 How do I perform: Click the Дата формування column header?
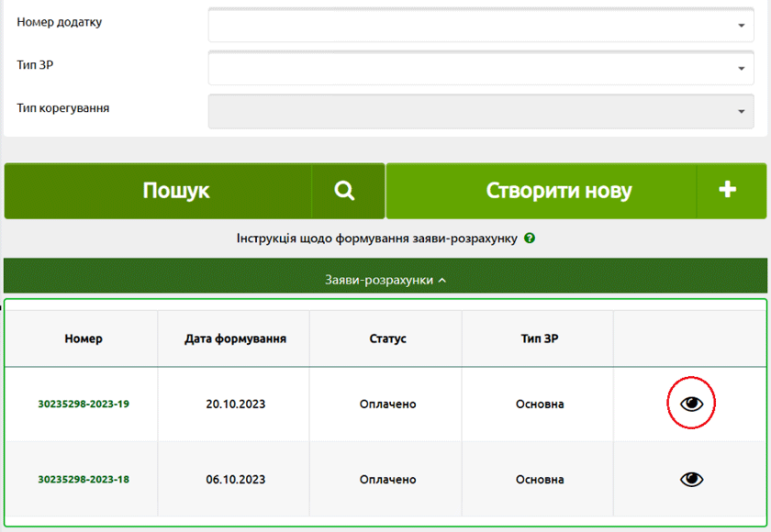pos(235,338)
